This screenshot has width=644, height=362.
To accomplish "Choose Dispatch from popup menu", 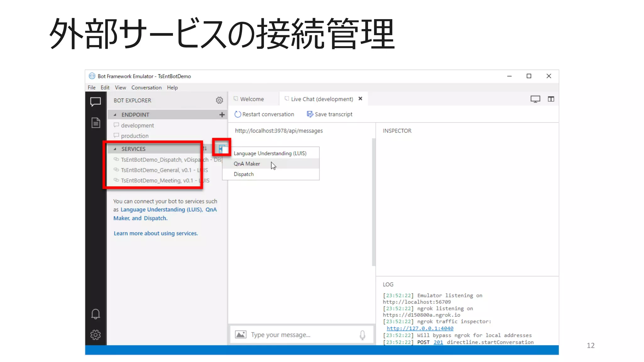I will click(271, 174).
